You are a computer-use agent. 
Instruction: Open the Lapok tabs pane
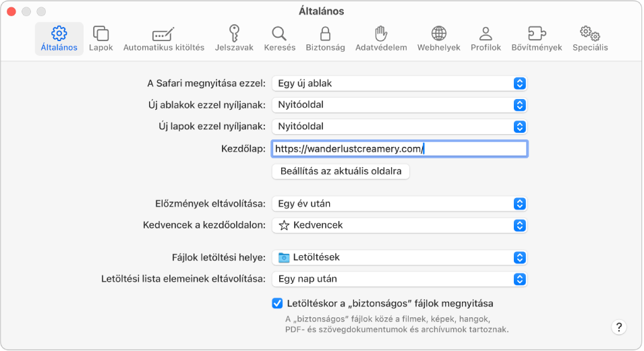[100, 39]
